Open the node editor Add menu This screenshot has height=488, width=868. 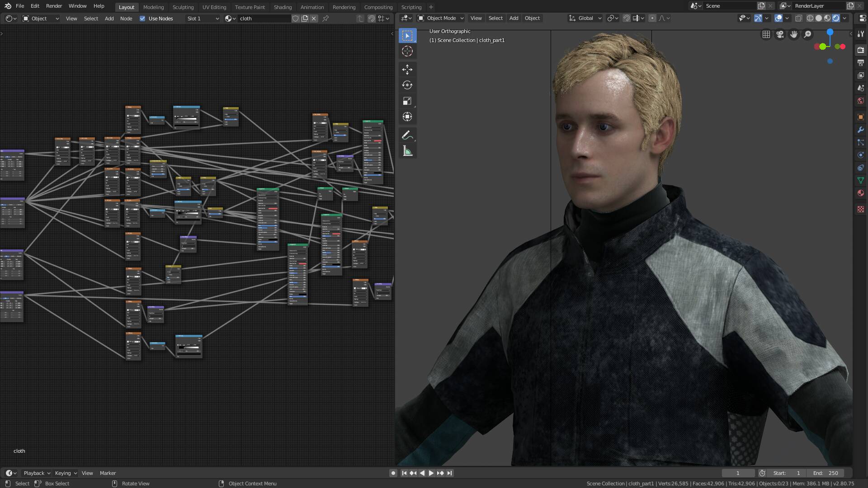click(109, 19)
